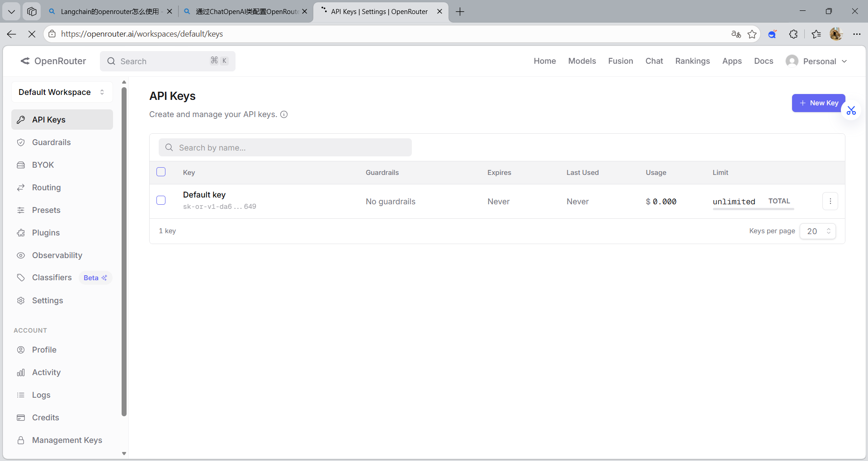Click the browser back arrow
Screen dimensions: 868x461
click(12, 34)
